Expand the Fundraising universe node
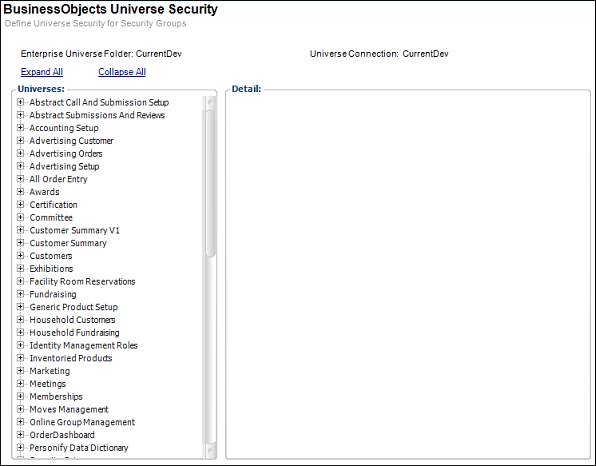Image resolution: width=596 pixels, height=466 pixels. pyautogui.click(x=21, y=294)
